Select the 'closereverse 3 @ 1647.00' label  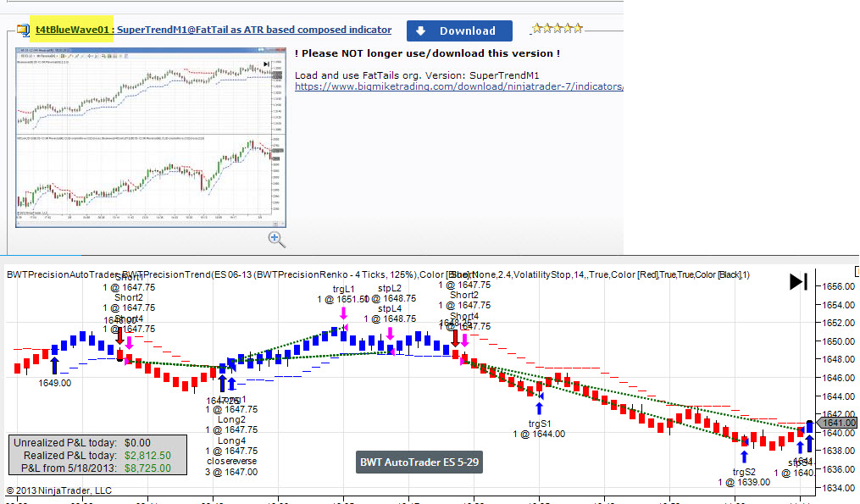coord(231,467)
